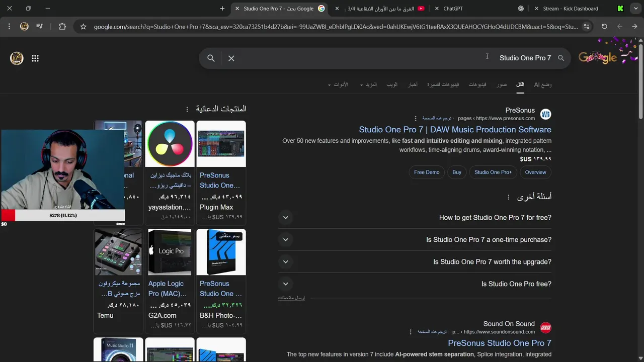Open 'Studio One Pro 7 | DAW Music Production Software' link
The height and width of the screenshot is (362, 644).
(455, 130)
